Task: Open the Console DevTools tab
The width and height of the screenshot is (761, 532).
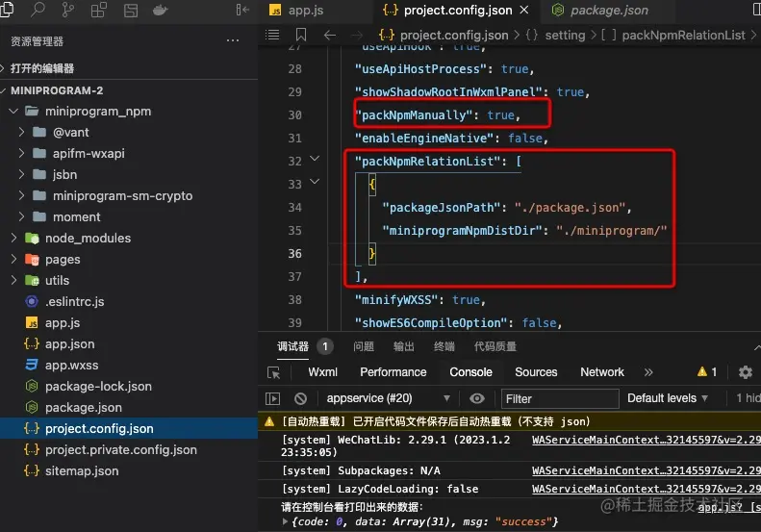Action: [470, 372]
